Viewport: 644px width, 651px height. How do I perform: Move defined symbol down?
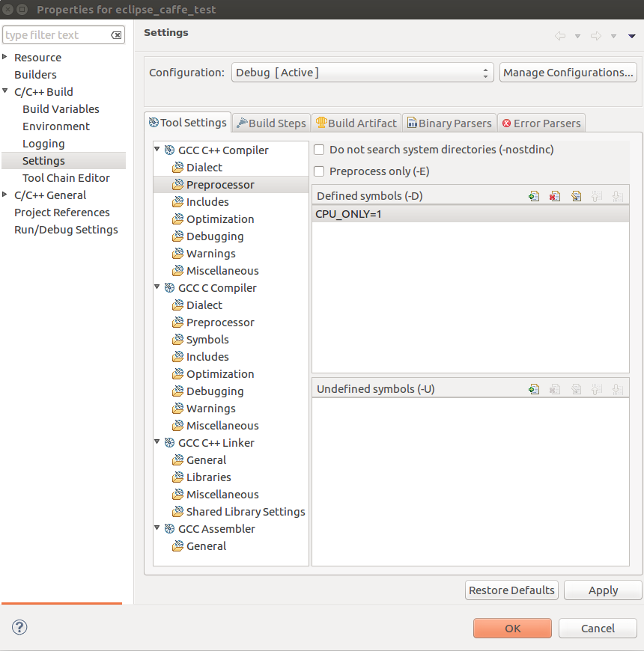click(617, 196)
